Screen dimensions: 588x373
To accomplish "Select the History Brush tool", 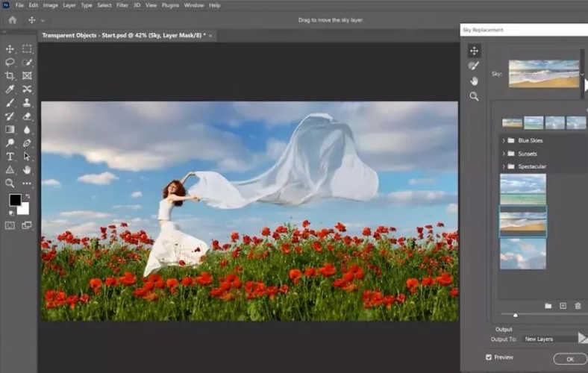I will coord(10,116).
